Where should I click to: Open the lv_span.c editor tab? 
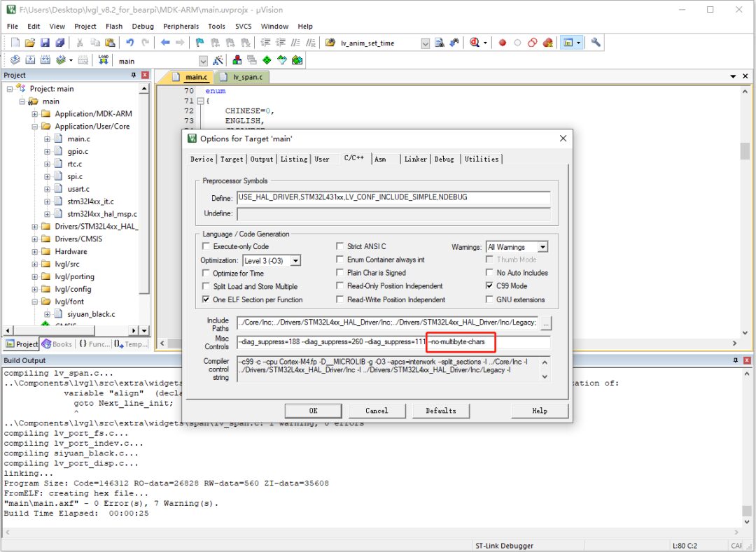(243, 77)
